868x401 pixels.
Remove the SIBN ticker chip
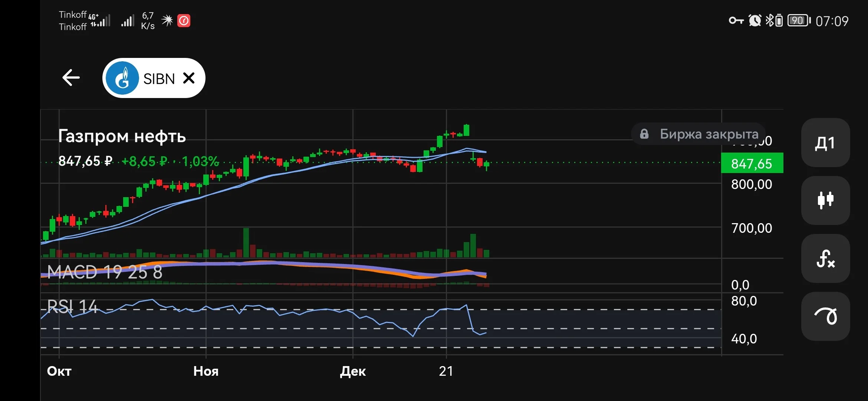tap(189, 78)
